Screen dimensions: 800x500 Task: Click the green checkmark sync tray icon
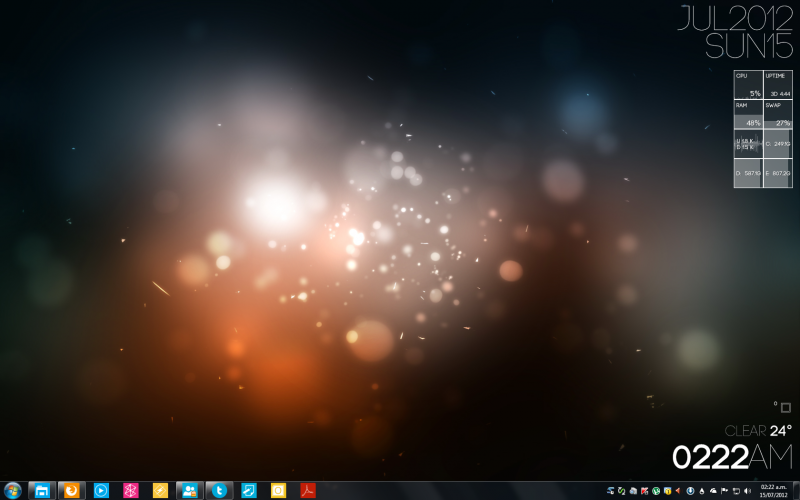point(621,491)
